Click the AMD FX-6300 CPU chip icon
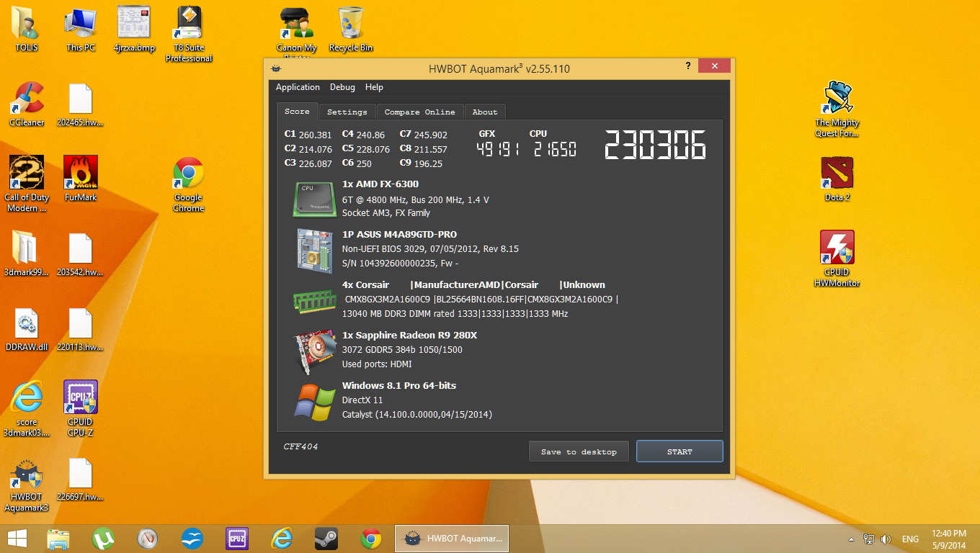Screen dimensions: 980x553 (315, 199)
